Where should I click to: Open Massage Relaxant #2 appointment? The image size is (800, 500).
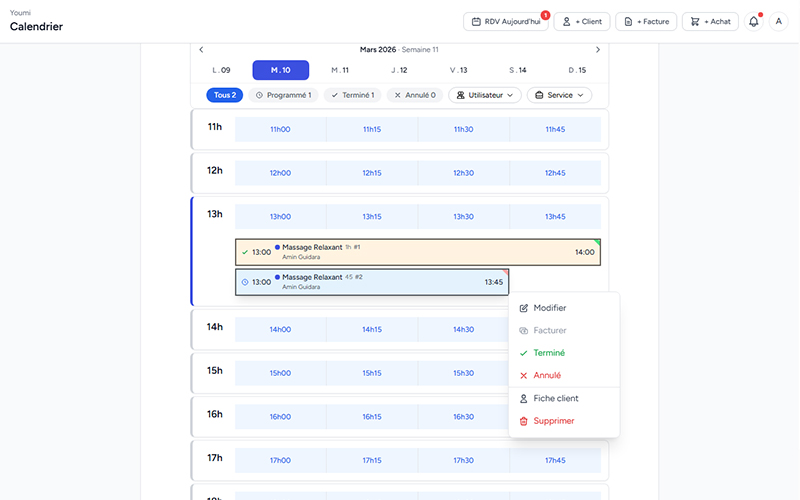click(x=372, y=282)
